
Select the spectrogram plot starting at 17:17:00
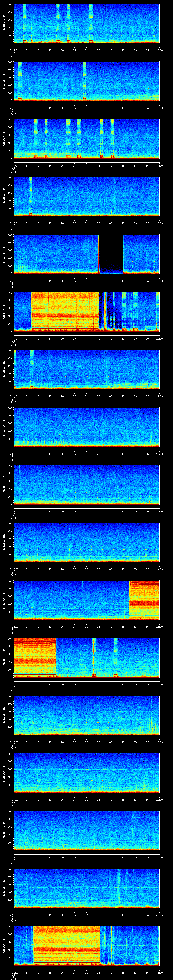(x=86, y=196)
